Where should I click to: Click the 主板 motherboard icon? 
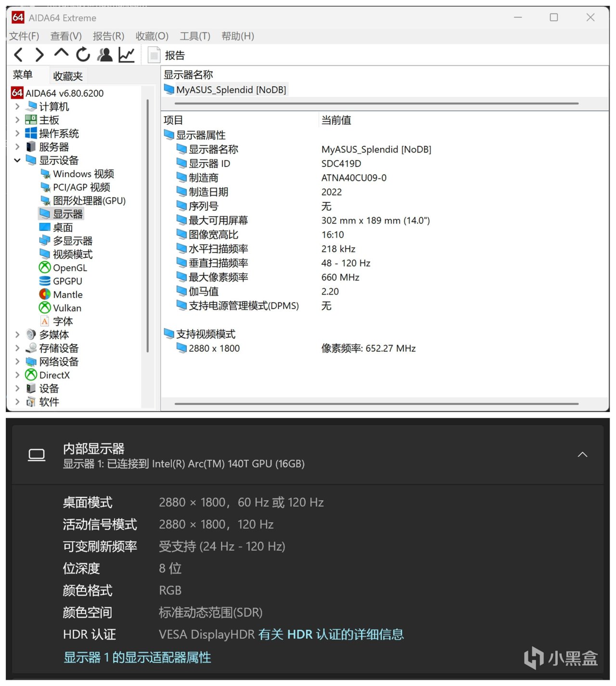tap(31, 120)
